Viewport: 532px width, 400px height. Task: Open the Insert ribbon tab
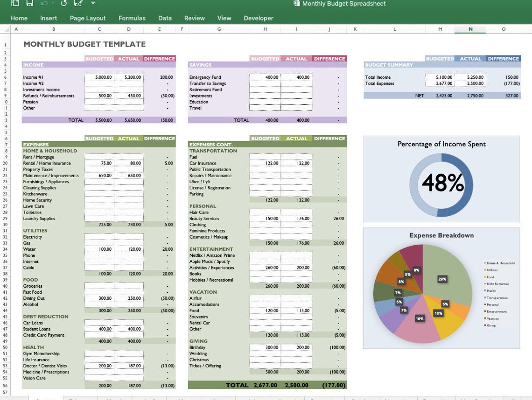[49, 18]
